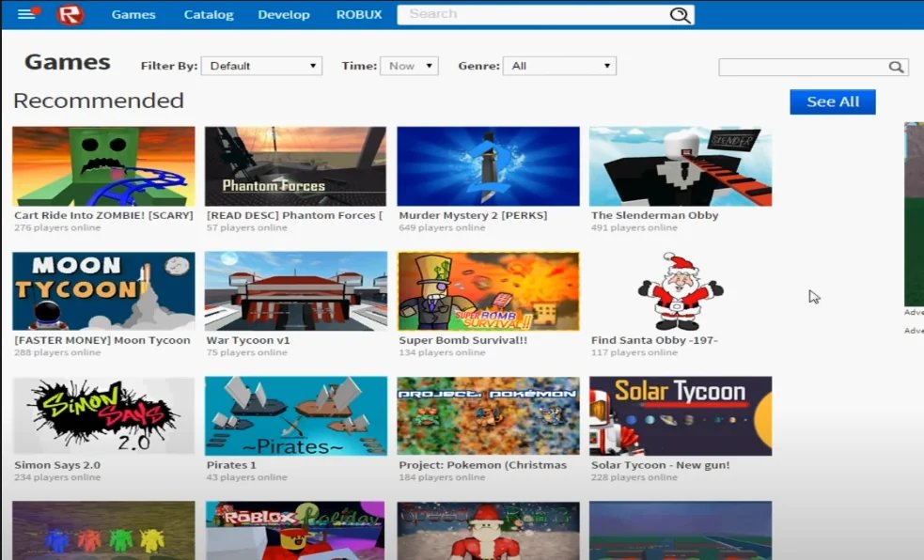
Task: Click War Tycoon v1 title link
Action: pyautogui.click(x=248, y=340)
